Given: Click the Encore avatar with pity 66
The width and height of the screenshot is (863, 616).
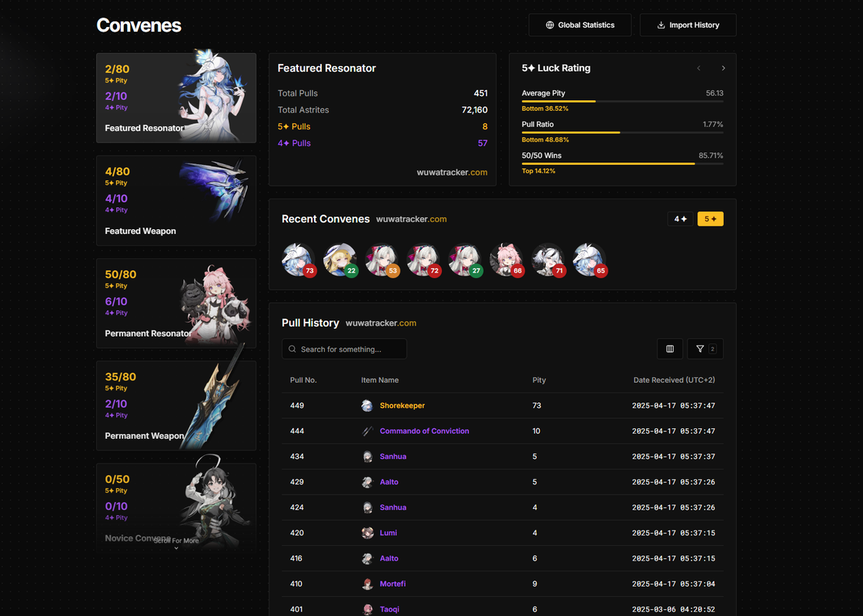Looking at the screenshot, I should click(507, 259).
